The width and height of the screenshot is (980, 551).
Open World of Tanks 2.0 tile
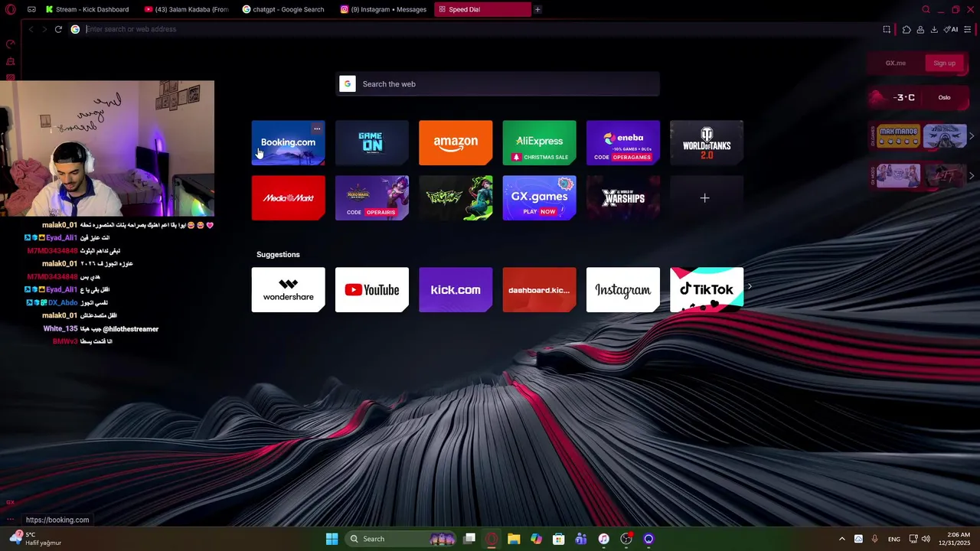pos(707,142)
